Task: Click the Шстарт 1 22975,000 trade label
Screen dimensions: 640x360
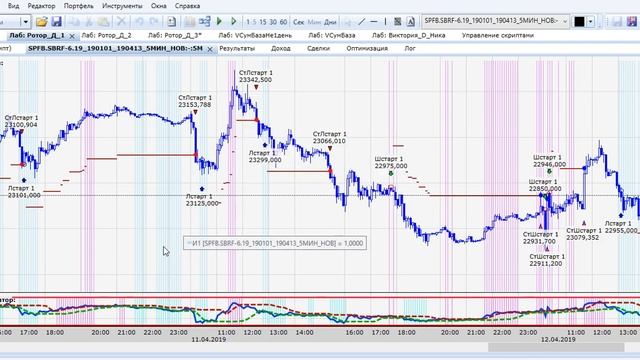Action: (x=391, y=162)
